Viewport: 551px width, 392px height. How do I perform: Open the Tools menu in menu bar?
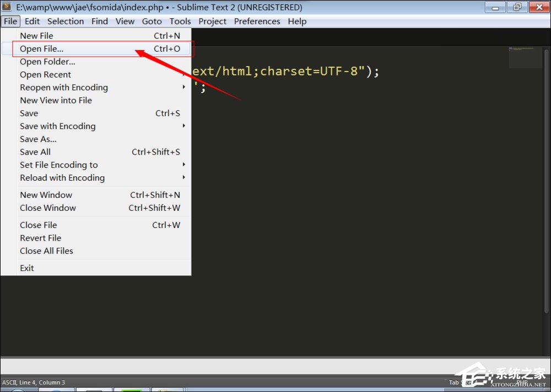(x=180, y=21)
